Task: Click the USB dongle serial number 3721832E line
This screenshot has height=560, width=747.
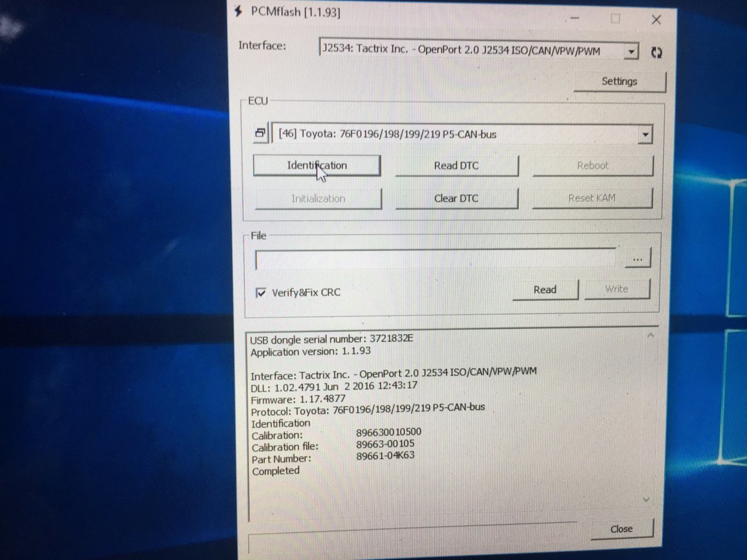Action: (x=331, y=339)
